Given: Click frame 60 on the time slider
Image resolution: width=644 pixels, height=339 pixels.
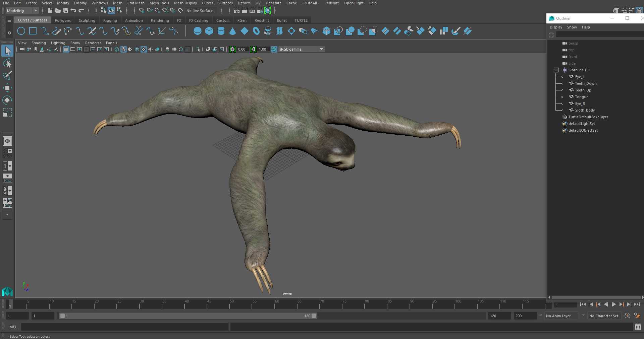Looking at the screenshot, I should (x=277, y=304).
